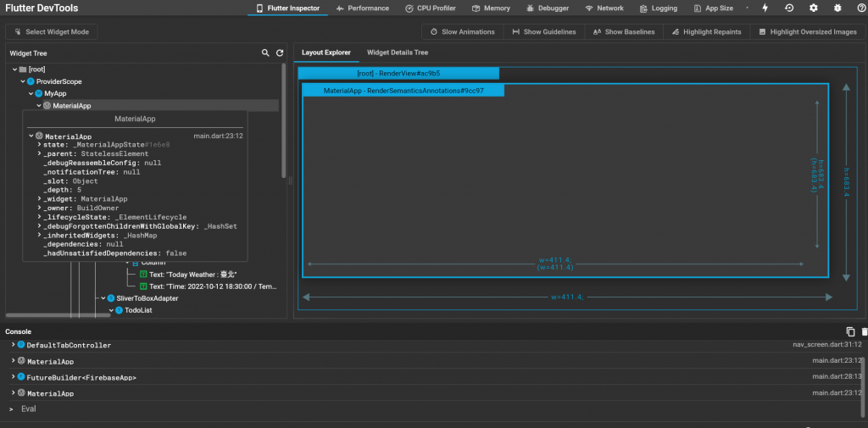Select the Flutter Inspector tab
Viewport: 868px width, 428px height.
(288, 8)
